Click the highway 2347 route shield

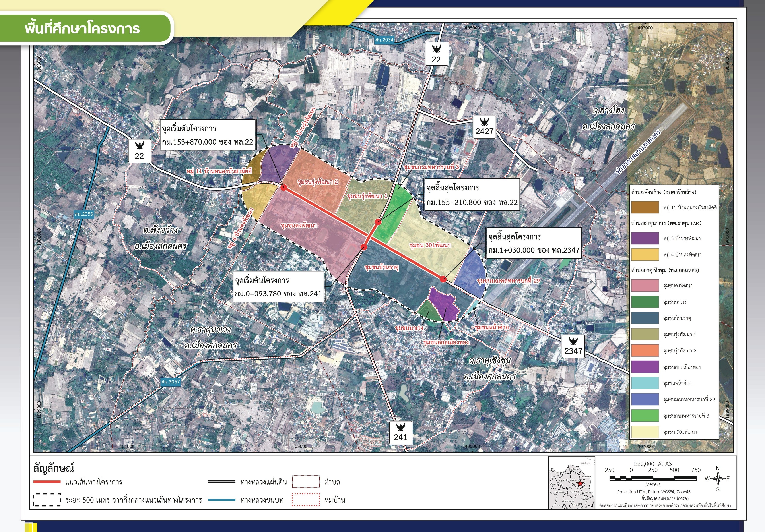(573, 346)
